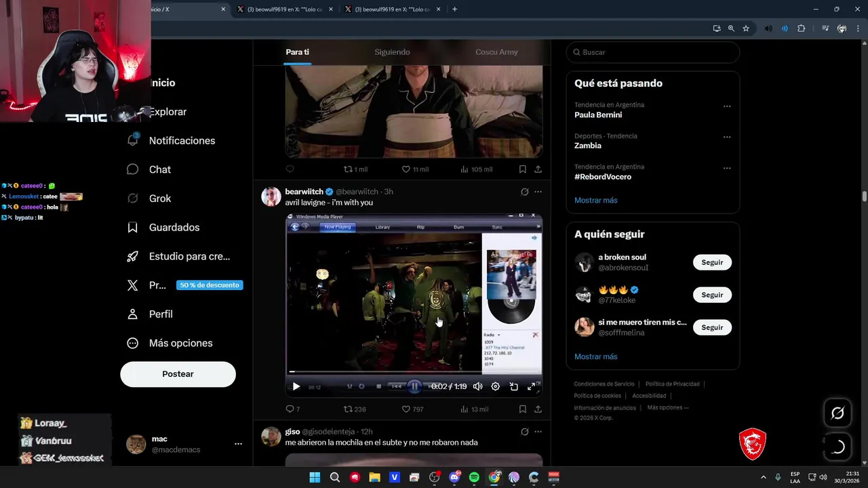Open Guardados in sidebar
This screenshot has height=488, width=868.
(x=163, y=227)
